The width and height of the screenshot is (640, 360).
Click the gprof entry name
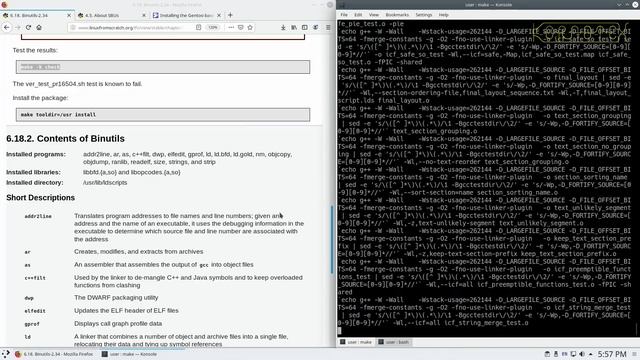[x=32, y=324]
